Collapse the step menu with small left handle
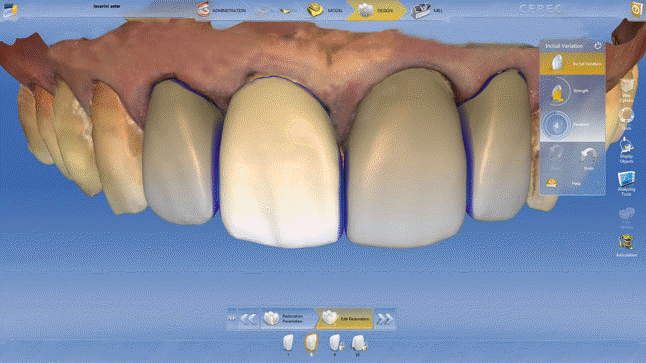The width and height of the screenshot is (646, 363). point(232,319)
